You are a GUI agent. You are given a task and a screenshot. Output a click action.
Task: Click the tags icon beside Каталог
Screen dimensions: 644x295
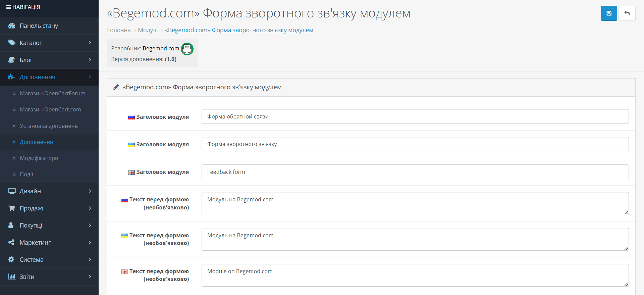12,43
